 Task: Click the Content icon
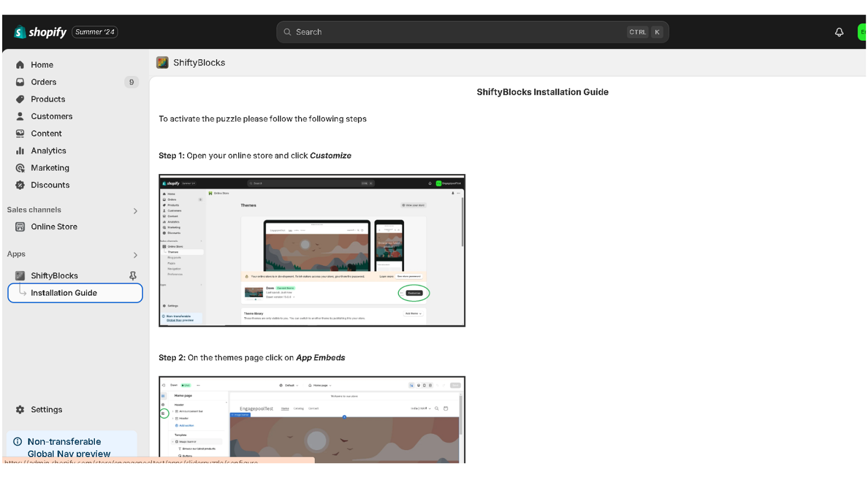point(20,133)
